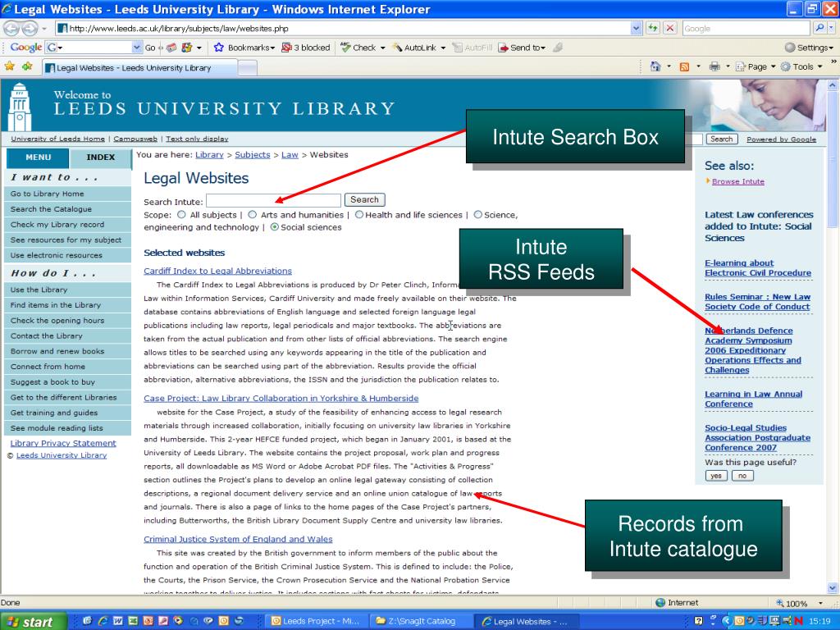Screen dimensions: 840x630
Task: Click the Library Privacy Statement link
Action: point(63,443)
